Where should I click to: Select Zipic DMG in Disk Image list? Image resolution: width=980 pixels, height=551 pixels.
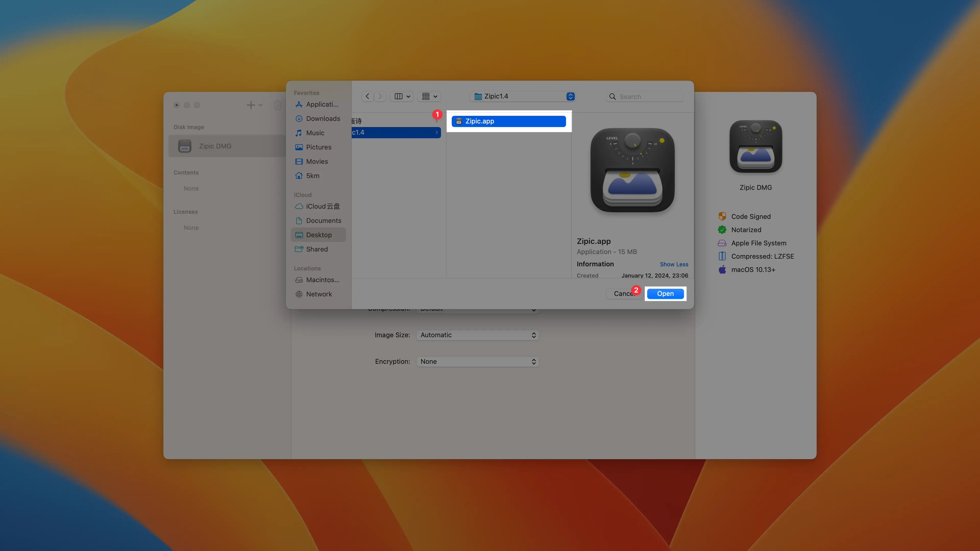pyautogui.click(x=227, y=146)
